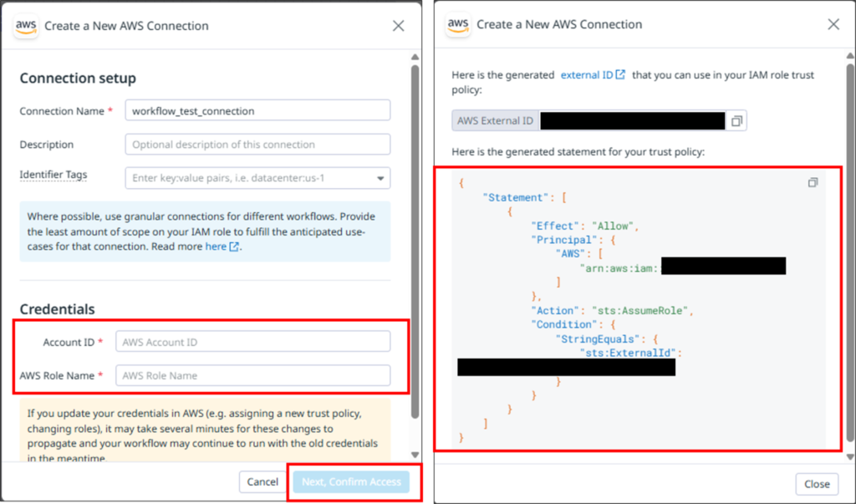856x504 pixels.
Task: Click the "StringEquals" key in policy
Action: (x=597, y=339)
